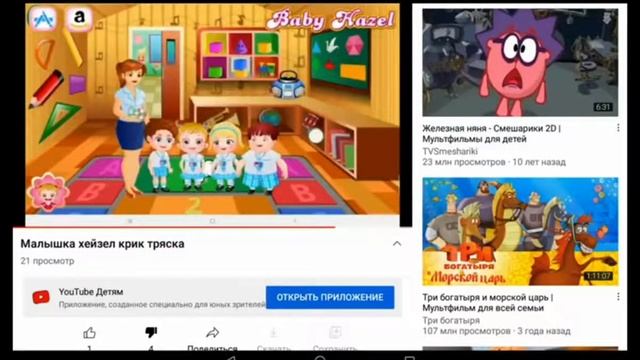Click the purple square shape in the game

(77, 84)
